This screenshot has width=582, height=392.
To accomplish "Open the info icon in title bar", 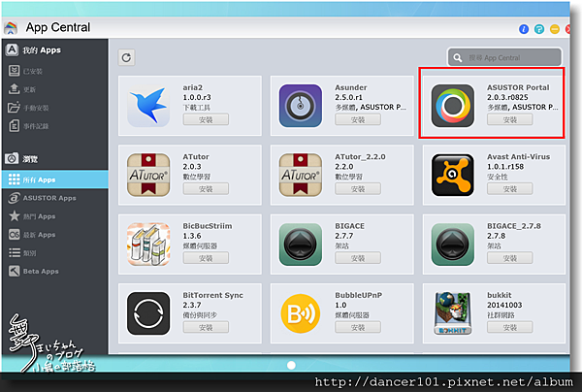I will 524,28.
